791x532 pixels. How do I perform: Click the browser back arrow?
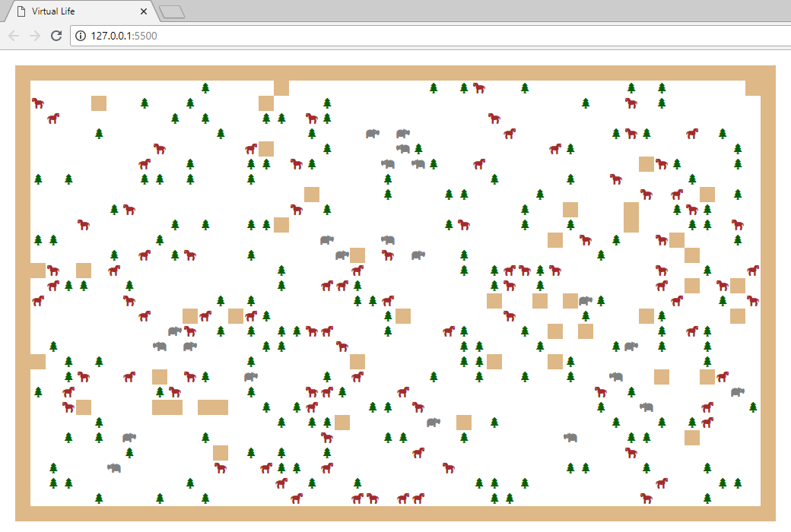(x=14, y=36)
